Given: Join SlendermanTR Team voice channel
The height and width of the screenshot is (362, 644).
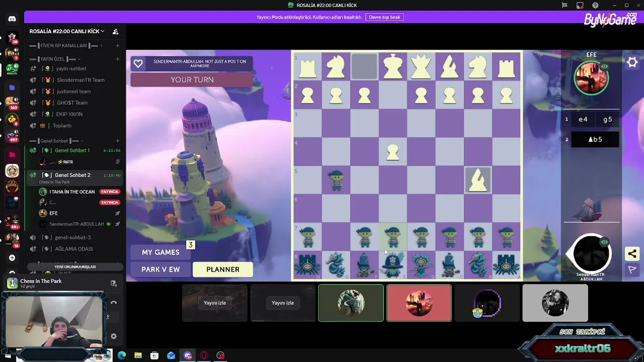Looking at the screenshot, I should pyautogui.click(x=75, y=80).
